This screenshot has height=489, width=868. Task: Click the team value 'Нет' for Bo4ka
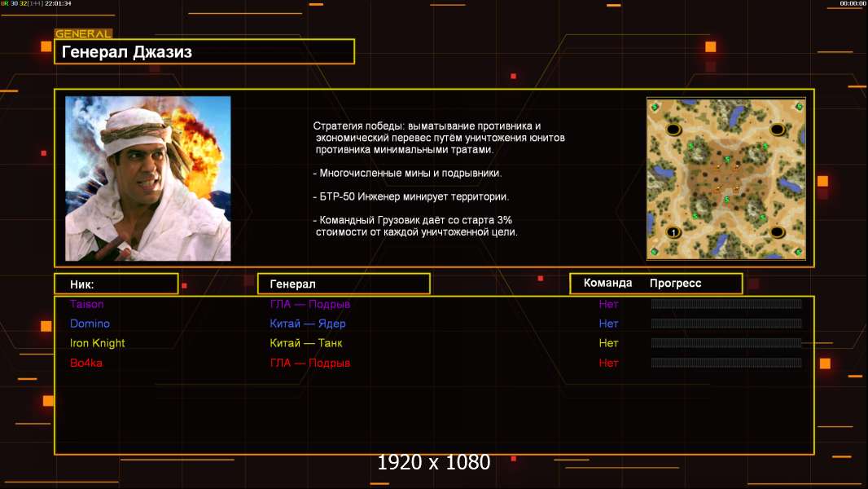click(608, 363)
